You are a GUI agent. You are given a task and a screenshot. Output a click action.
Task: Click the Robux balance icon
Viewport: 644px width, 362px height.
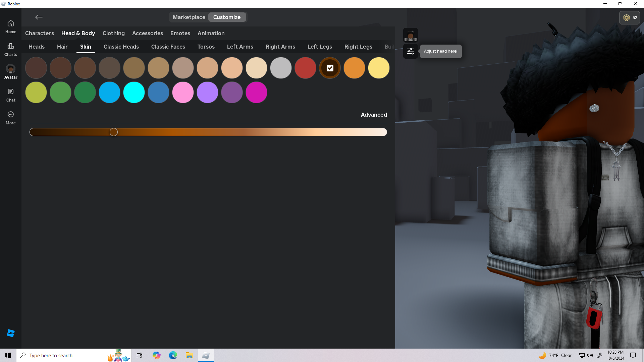point(627,18)
